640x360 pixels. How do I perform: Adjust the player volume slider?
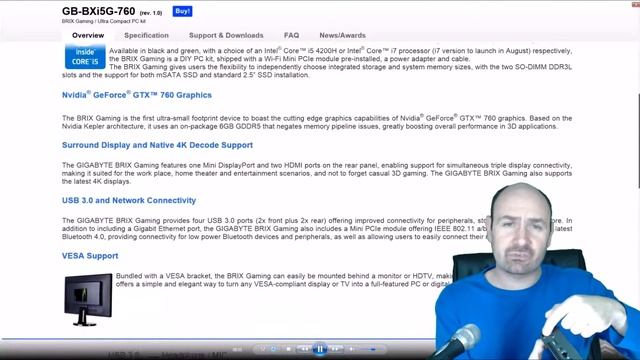(371, 349)
